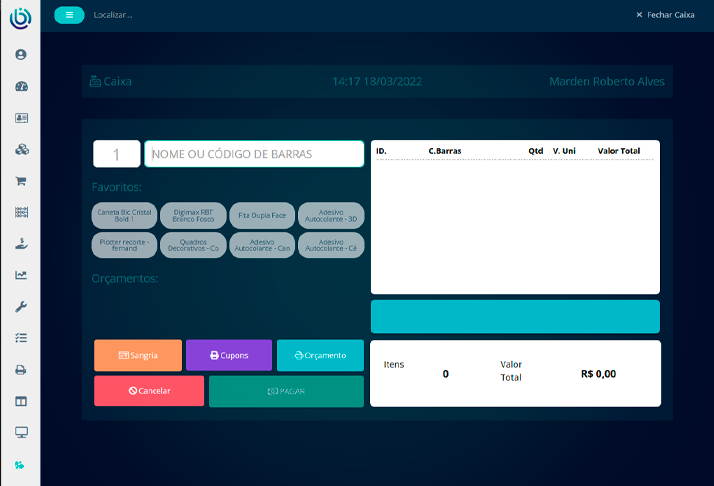Viewport: 714px width, 486px height.
Task: Open the user profile sidebar icon
Action: 20,55
